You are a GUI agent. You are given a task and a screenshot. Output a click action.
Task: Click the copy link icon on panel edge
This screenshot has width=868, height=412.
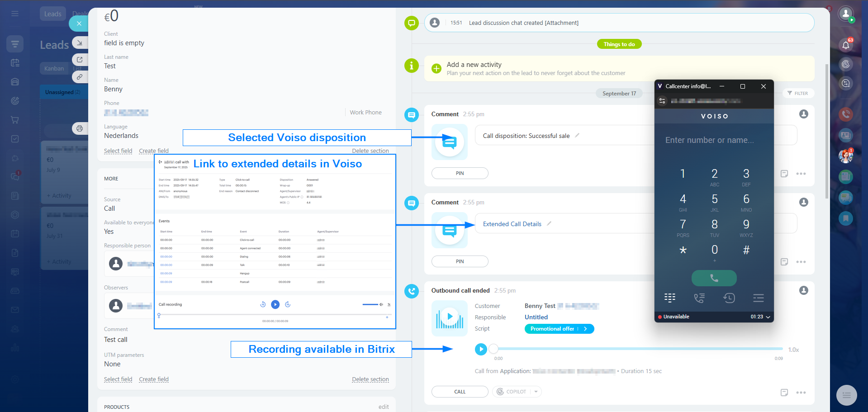click(x=80, y=77)
